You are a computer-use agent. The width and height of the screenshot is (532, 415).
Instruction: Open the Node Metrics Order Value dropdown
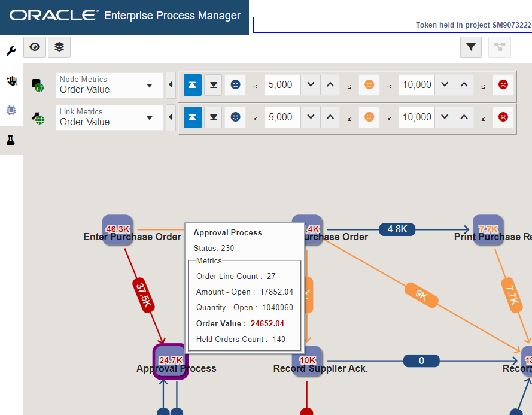(110, 85)
